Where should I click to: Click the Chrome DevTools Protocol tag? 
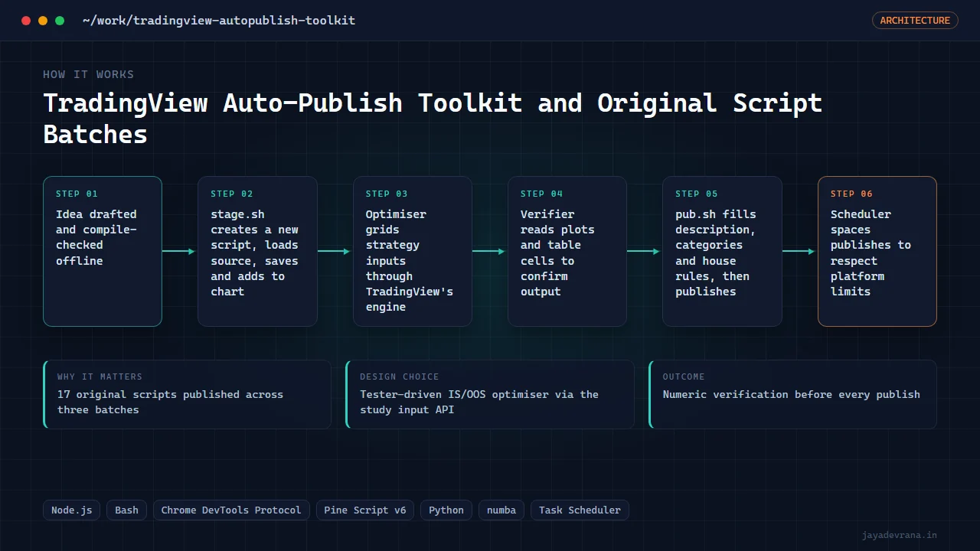(x=231, y=510)
